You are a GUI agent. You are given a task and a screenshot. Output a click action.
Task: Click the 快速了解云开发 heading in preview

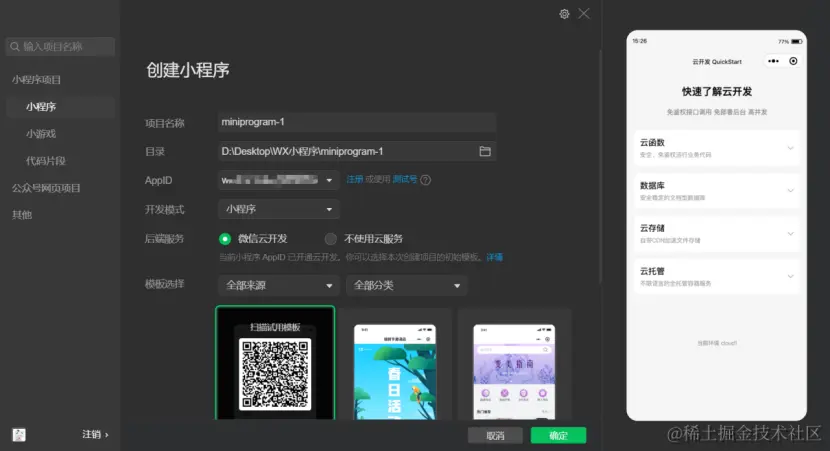pyautogui.click(x=717, y=92)
